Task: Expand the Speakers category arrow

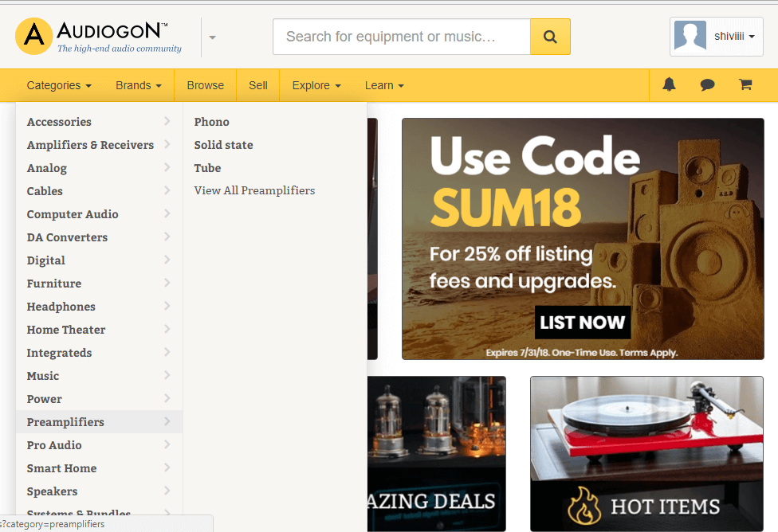Action: coord(167,491)
